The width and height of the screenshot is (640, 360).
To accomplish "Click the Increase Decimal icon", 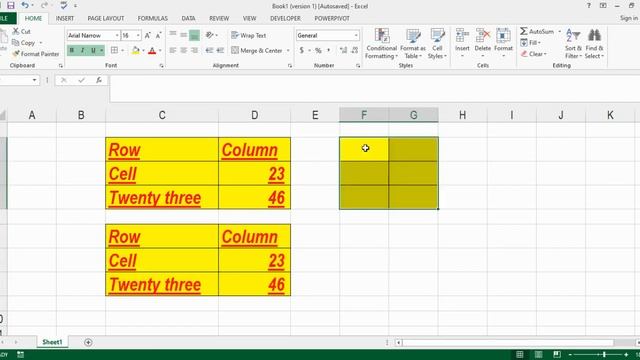I will click(343, 50).
